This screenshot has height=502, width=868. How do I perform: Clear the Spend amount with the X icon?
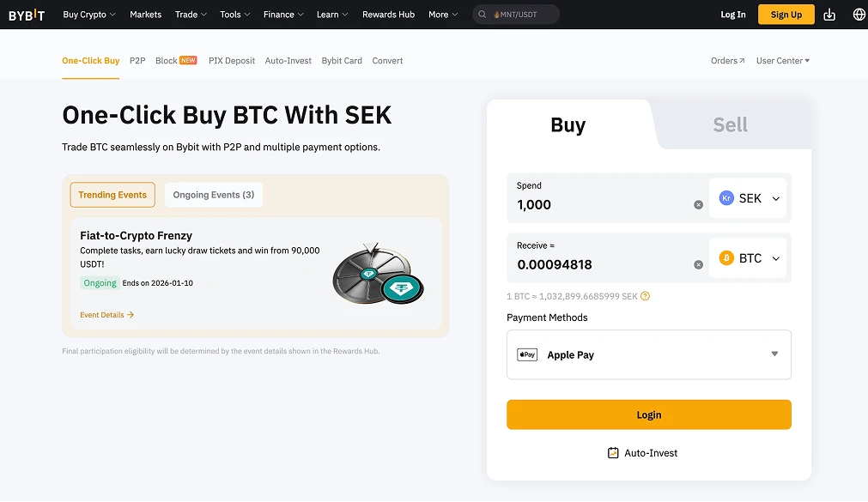pos(698,204)
